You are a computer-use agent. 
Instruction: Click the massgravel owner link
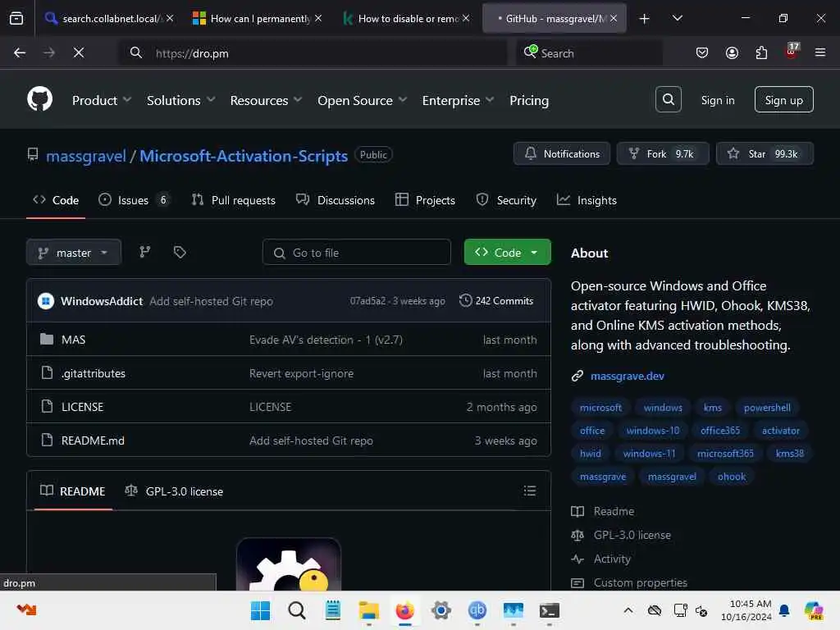(85, 156)
